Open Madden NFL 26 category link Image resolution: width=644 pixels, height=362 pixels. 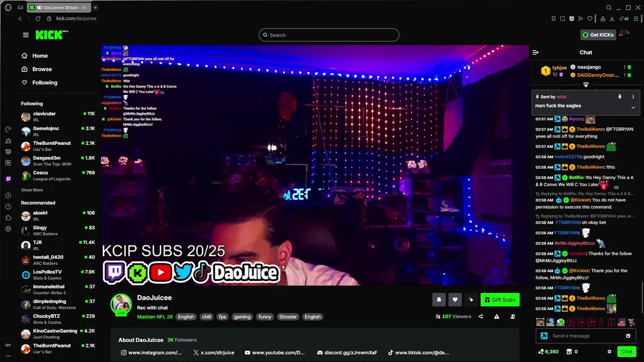click(154, 317)
